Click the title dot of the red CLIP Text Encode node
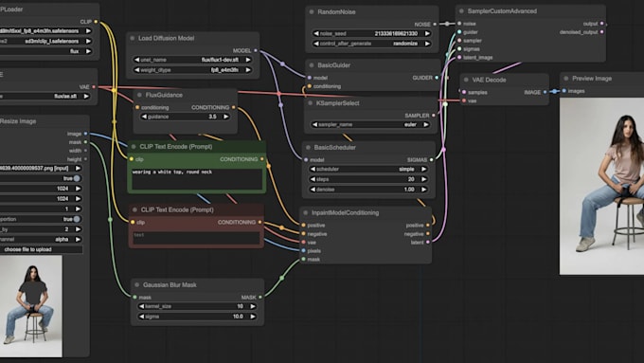The height and width of the screenshot is (363, 644). [x=134, y=210]
